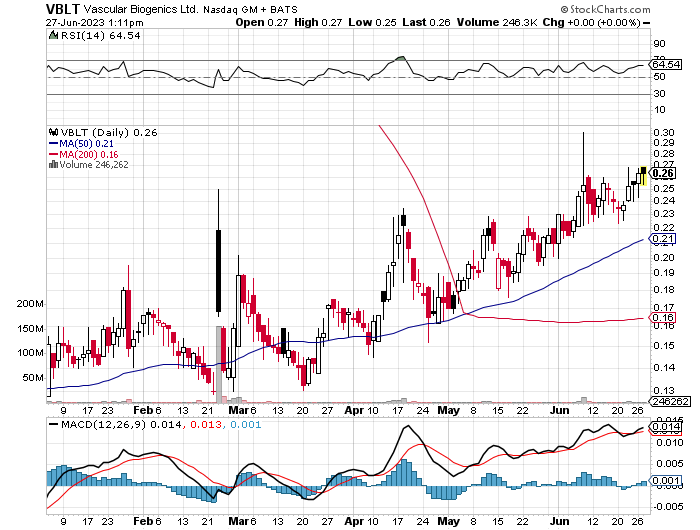Viewport: 700px width, 530px height.
Task: Click the red 0.013 MACD signal value
Action: coord(206,425)
